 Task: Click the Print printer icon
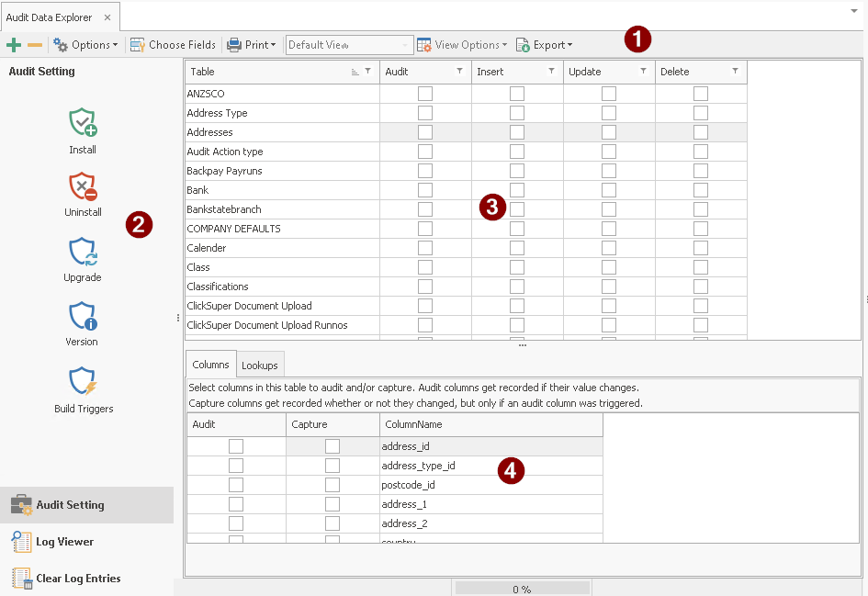click(x=234, y=45)
